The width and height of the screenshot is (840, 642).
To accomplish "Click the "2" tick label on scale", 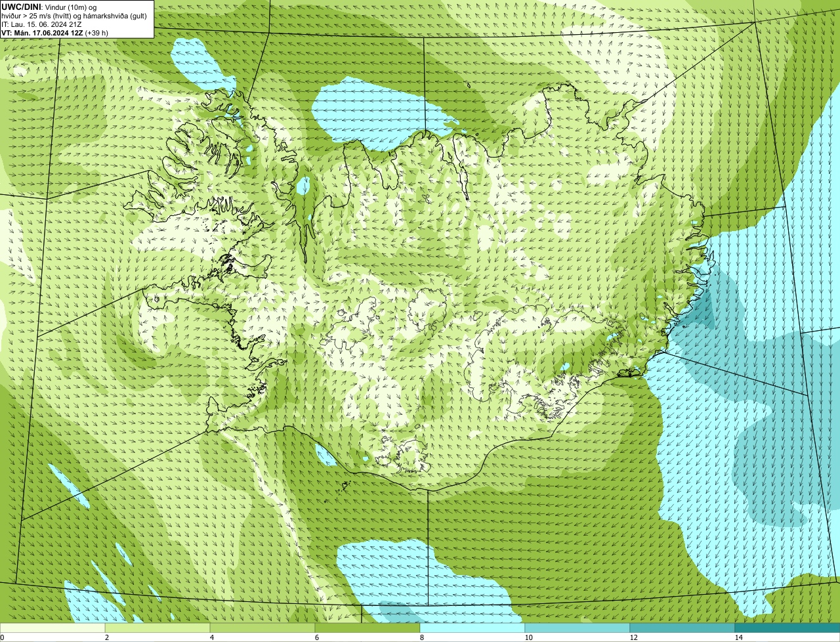I will point(106,637).
